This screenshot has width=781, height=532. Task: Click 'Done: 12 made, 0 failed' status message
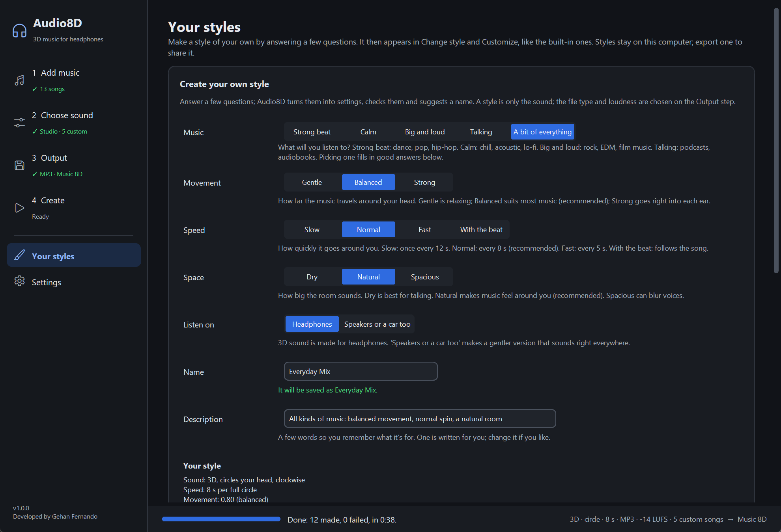342,520
